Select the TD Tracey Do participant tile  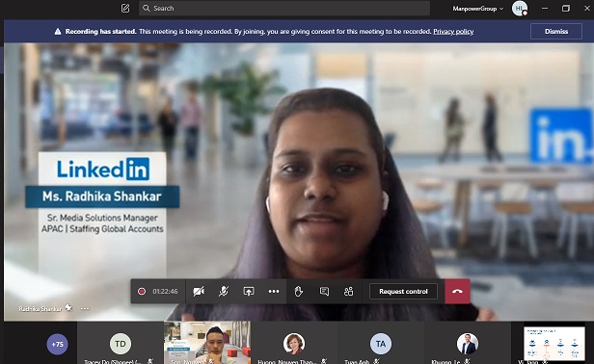pos(121,343)
